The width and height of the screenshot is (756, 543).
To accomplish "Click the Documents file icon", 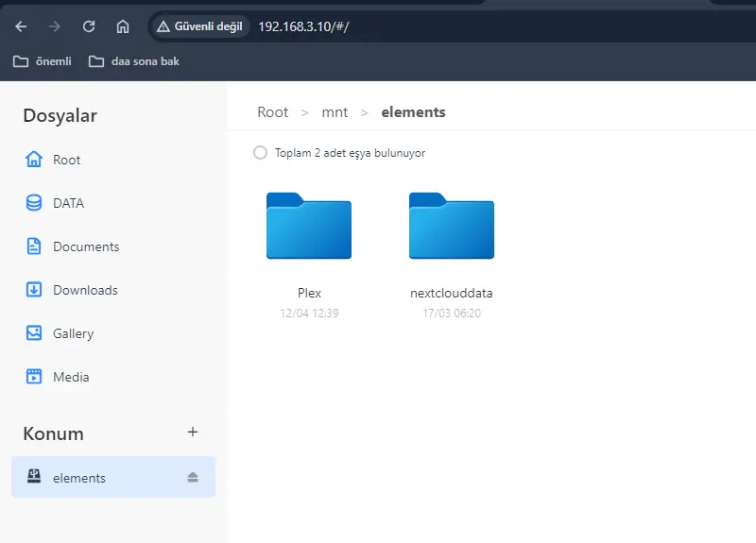I will (x=34, y=246).
